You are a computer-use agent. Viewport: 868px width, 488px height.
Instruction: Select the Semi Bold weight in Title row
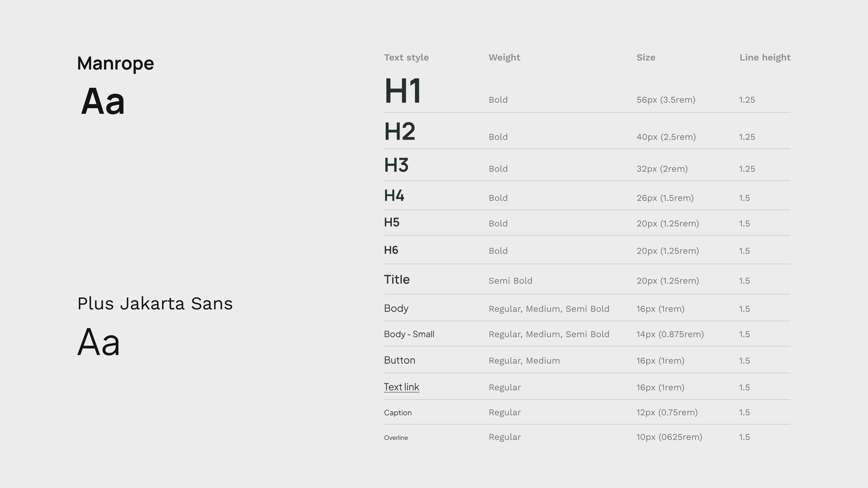coord(511,281)
